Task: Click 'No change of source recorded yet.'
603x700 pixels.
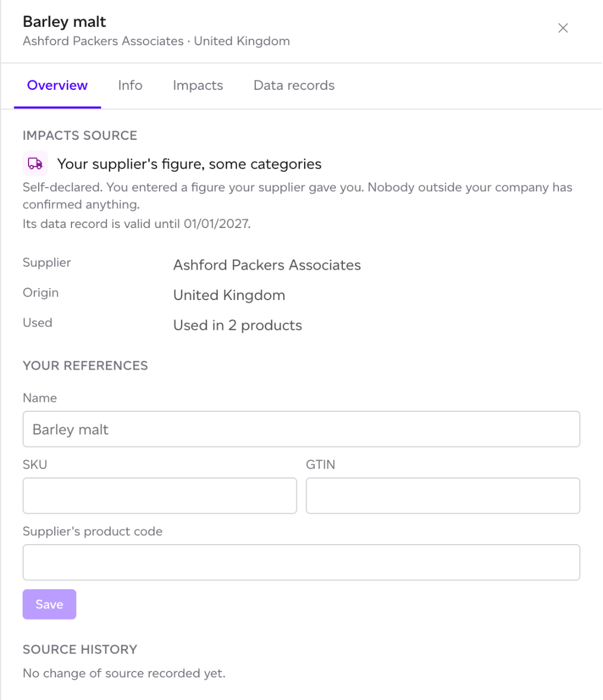Action: (124, 673)
